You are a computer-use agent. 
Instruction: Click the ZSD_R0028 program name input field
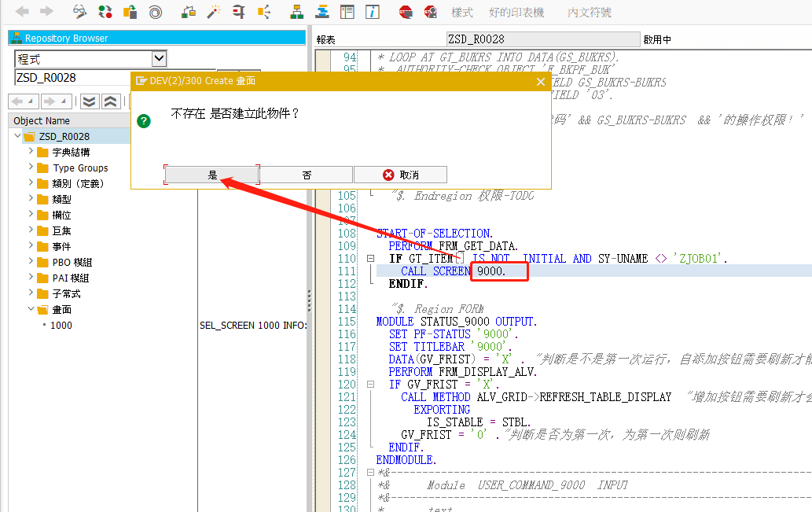[x=79, y=76]
